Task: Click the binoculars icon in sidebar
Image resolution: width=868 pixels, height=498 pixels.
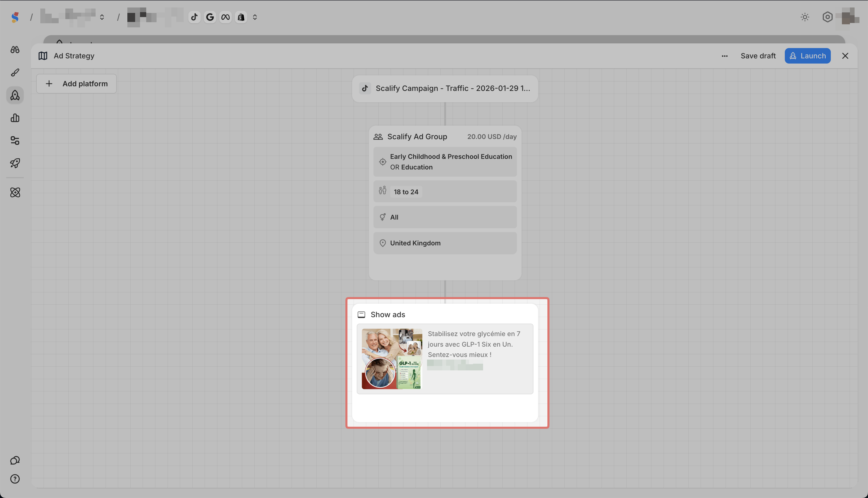Action: pos(15,50)
